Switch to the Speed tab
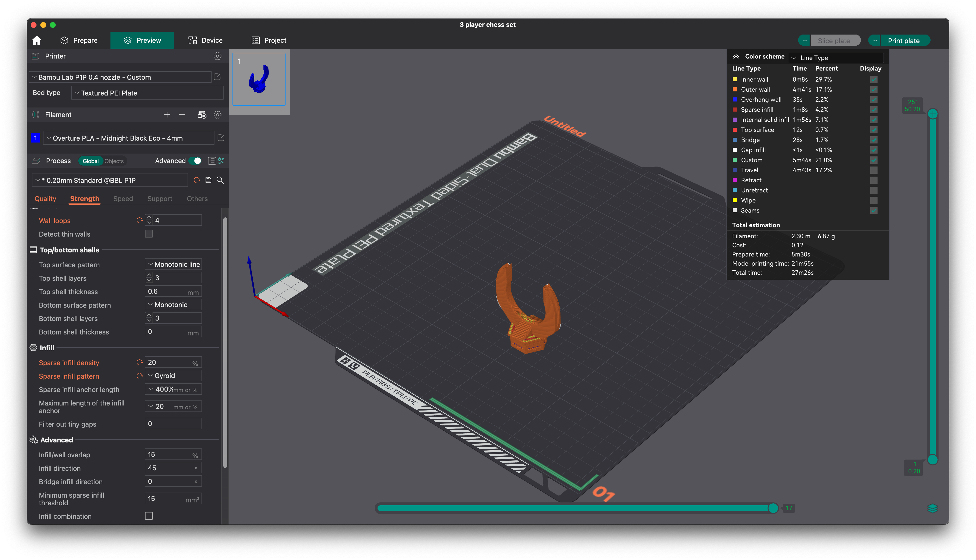976x560 pixels. 123,198
